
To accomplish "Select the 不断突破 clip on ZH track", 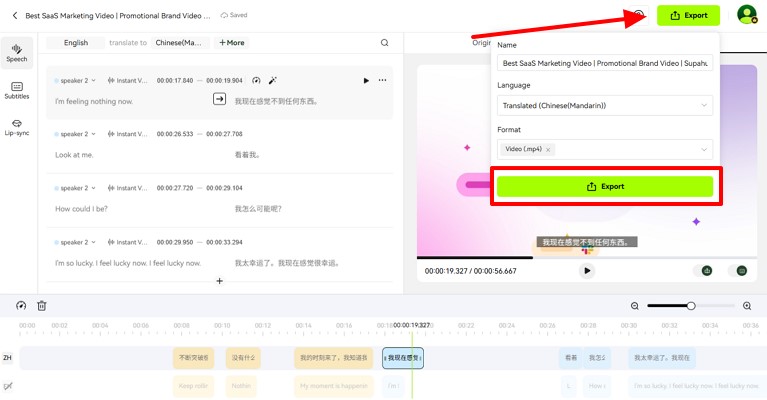I will coord(194,358).
